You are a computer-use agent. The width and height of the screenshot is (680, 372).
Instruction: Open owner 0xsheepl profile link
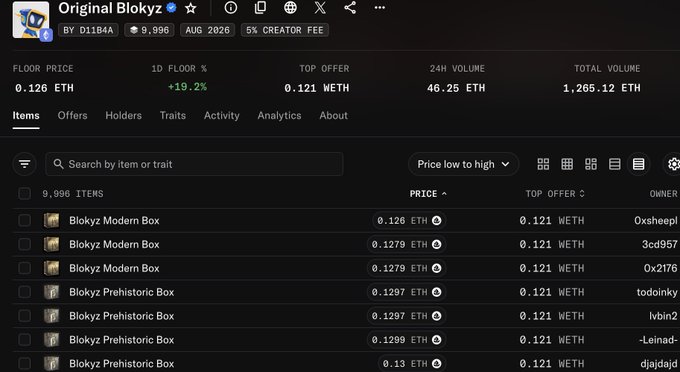coord(656,220)
